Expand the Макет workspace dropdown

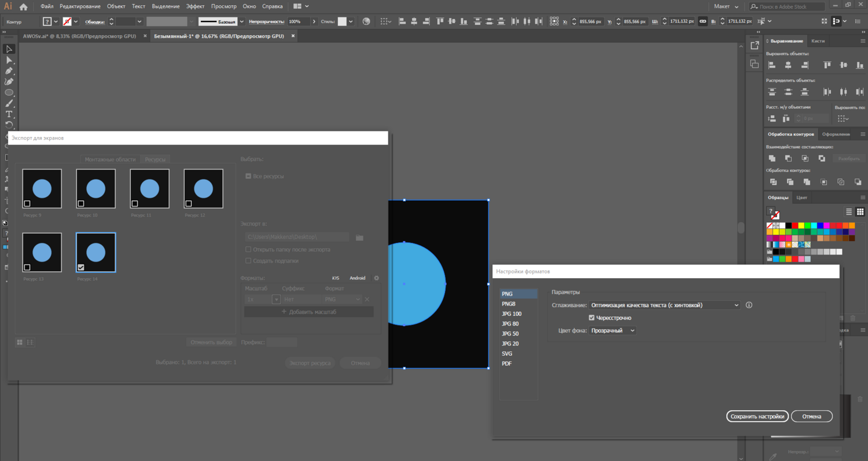[726, 6]
